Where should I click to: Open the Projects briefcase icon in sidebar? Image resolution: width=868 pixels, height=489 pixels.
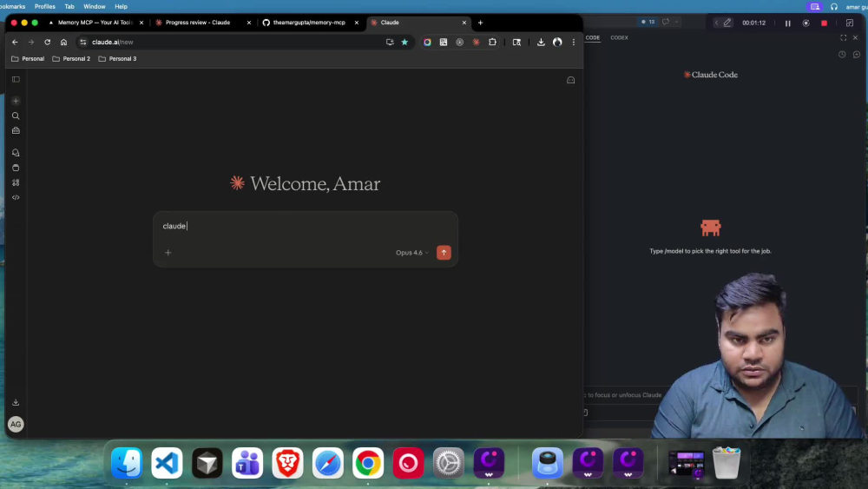tap(16, 130)
